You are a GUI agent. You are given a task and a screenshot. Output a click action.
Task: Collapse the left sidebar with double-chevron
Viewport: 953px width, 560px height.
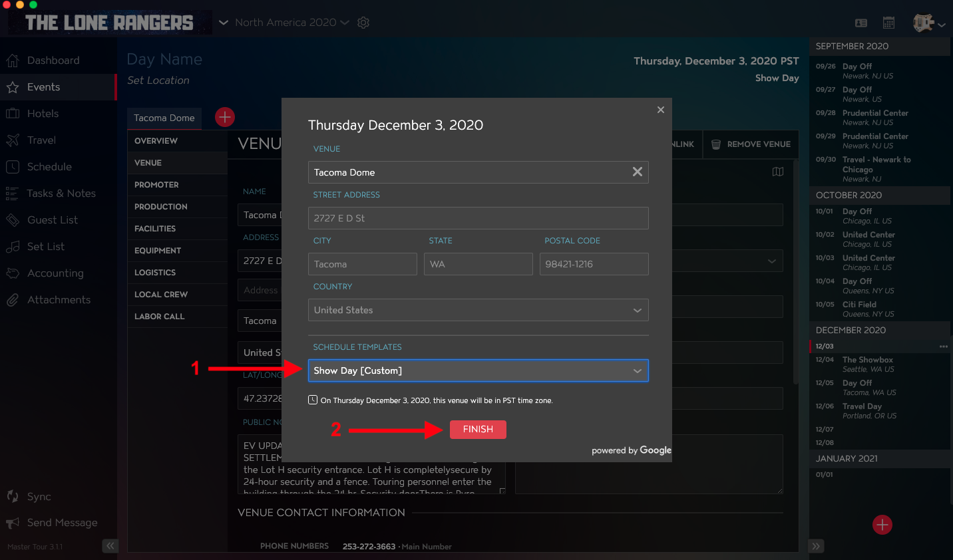pos(110,546)
